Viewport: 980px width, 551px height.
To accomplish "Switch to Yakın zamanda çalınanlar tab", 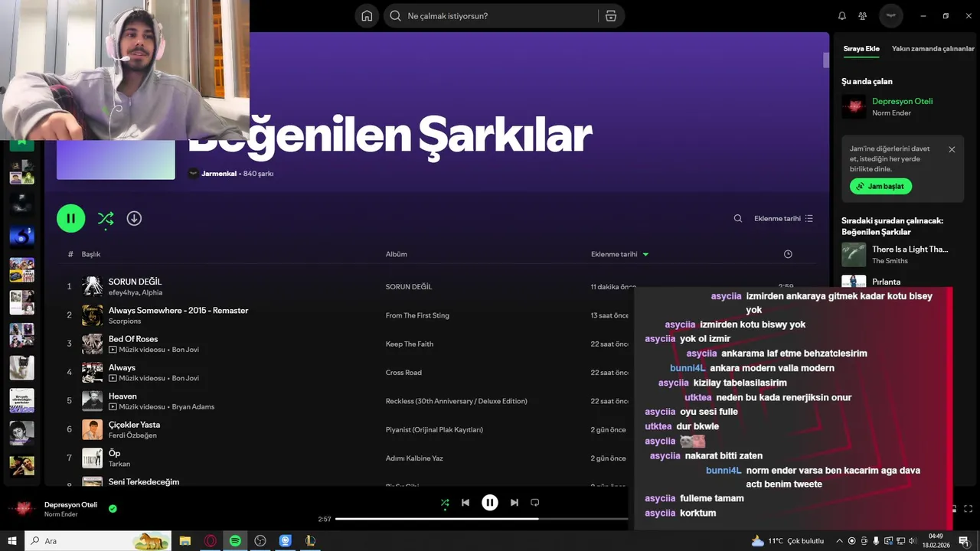I will (x=933, y=49).
